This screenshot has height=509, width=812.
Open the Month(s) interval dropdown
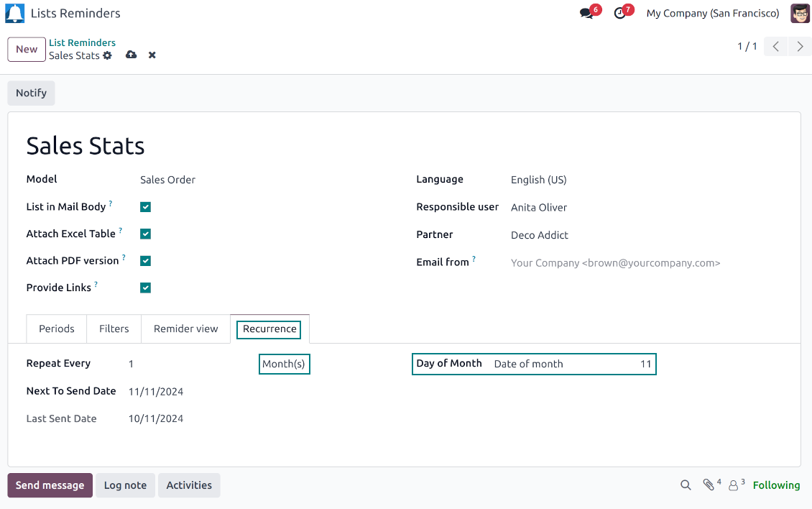284,364
